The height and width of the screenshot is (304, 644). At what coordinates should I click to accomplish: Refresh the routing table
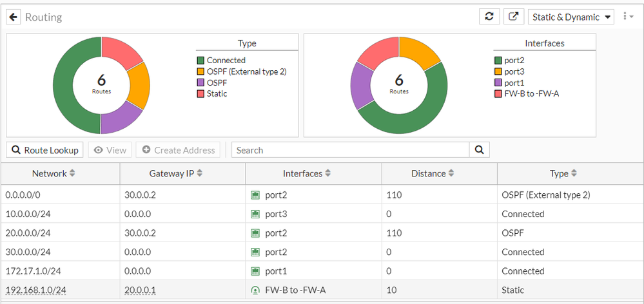(x=489, y=17)
